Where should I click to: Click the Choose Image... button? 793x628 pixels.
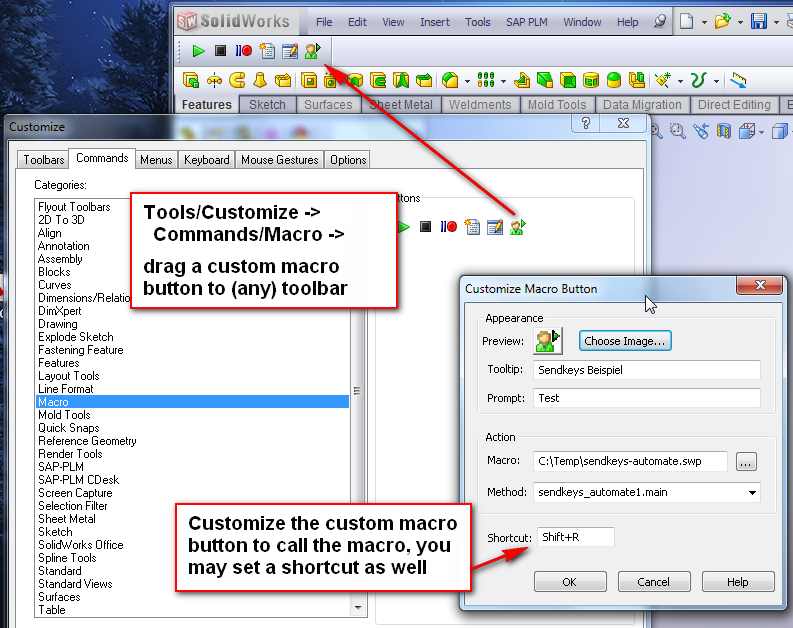[x=625, y=341]
